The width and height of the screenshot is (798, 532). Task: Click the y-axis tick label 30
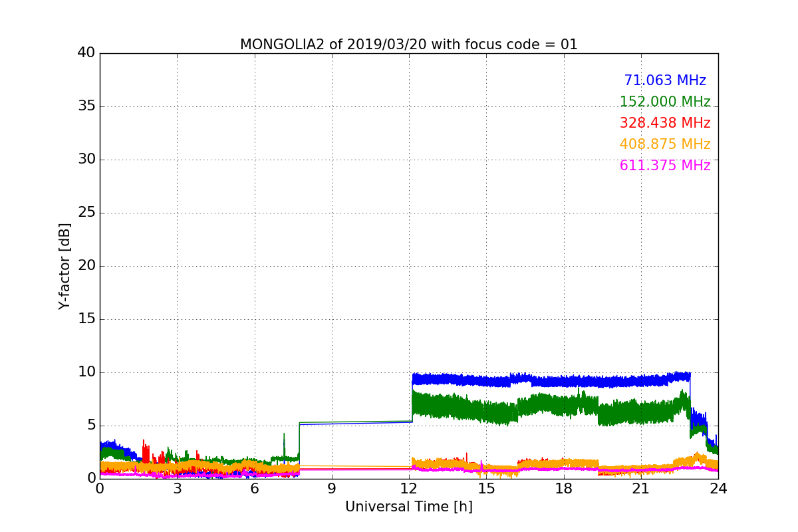(x=86, y=160)
